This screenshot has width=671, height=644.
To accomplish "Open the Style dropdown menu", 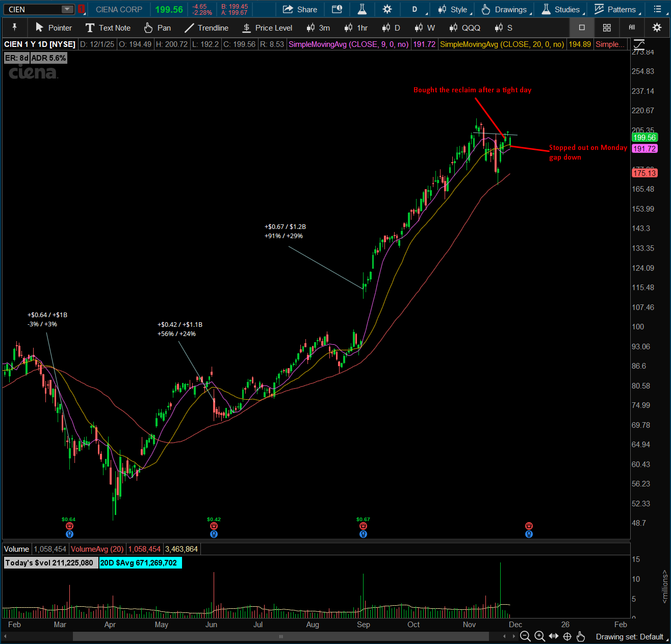I will click(452, 9).
